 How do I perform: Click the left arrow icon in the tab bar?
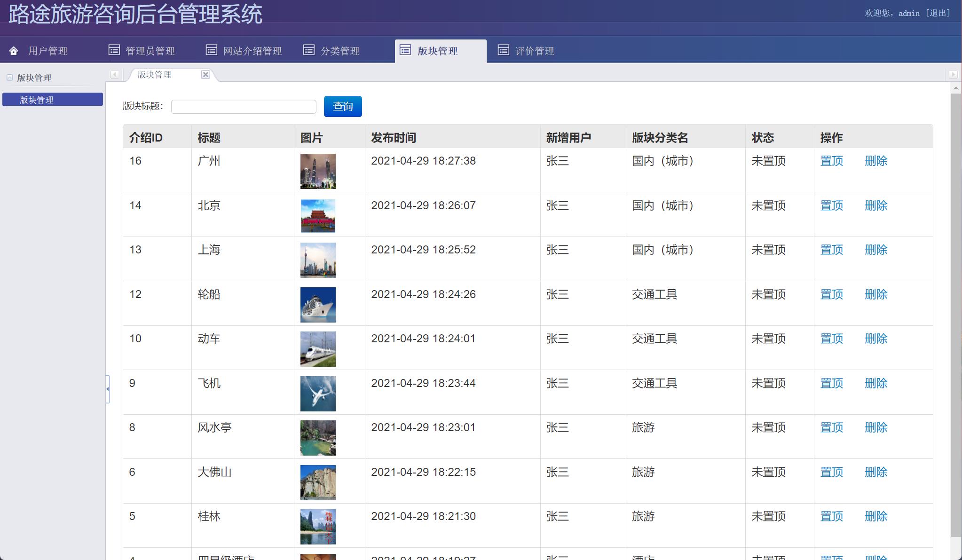pos(114,74)
